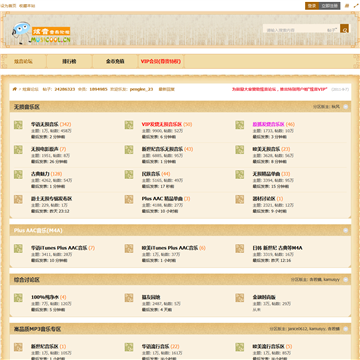Click forum icon beside 欧美无损音乐 (23)
The width and height of the screenshot is (360, 360).
(239, 150)
